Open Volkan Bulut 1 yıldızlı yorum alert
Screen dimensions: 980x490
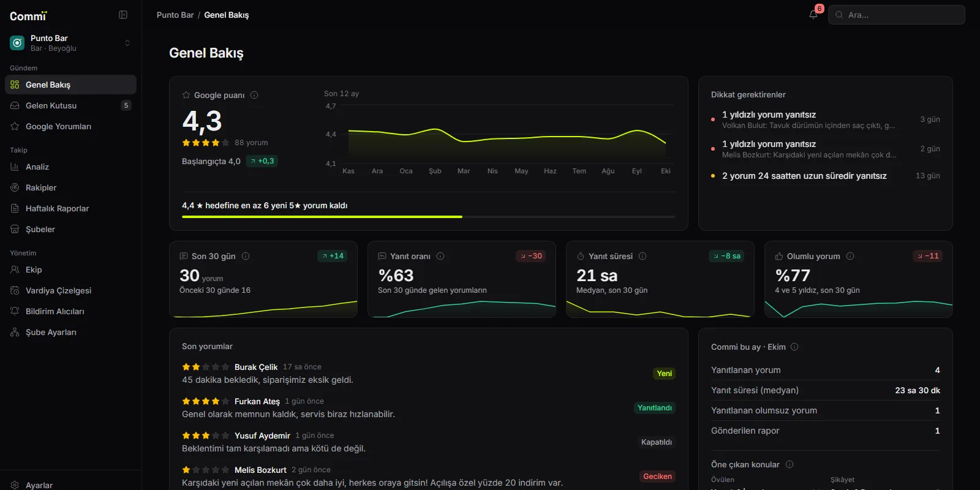pyautogui.click(x=826, y=119)
